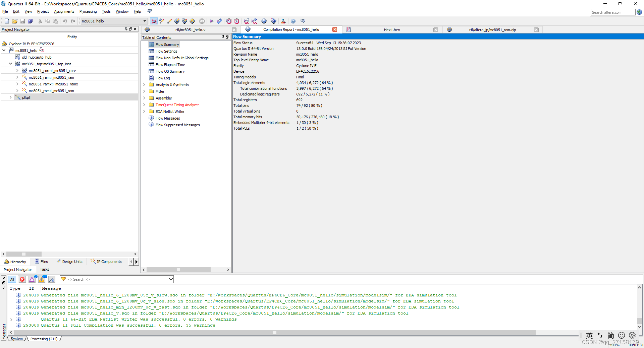Open the Processing menu
Image resolution: width=644 pixels, height=348 pixels.
pos(88,11)
